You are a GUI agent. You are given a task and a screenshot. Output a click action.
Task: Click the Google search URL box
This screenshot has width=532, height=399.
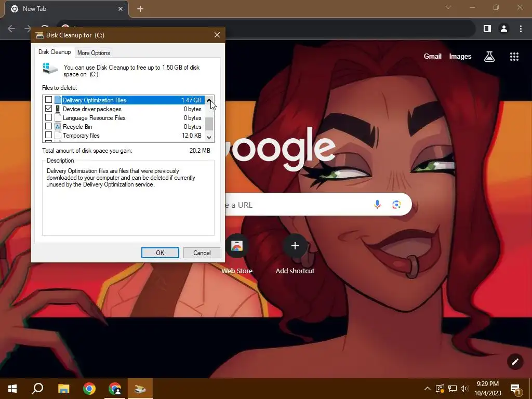click(318, 204)
